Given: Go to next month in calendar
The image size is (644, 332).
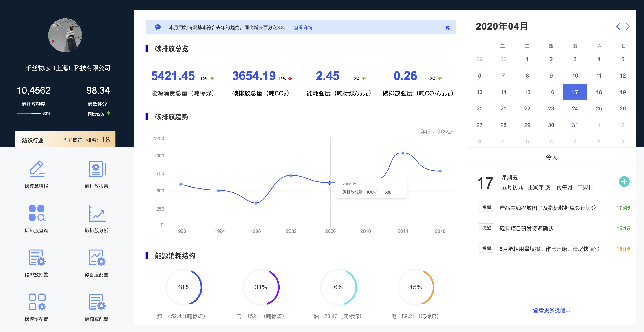Looking at the screenshot, I should (628, 26).
